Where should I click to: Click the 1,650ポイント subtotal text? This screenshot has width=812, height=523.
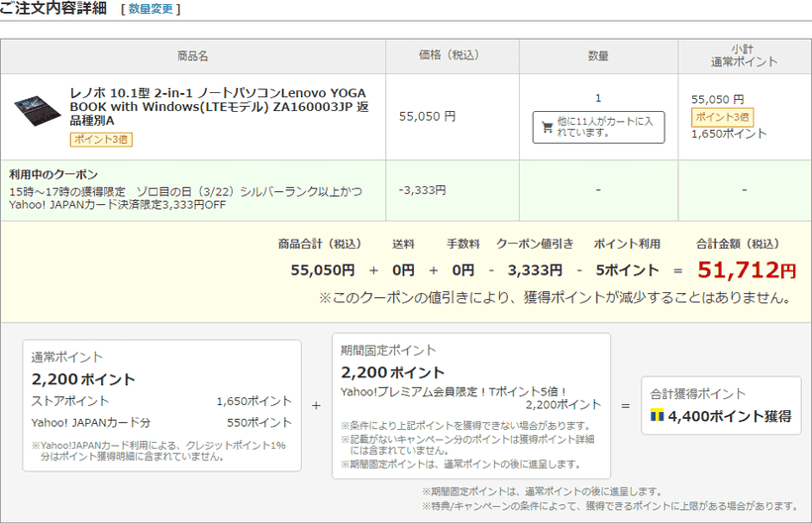[x=729, y=134]
